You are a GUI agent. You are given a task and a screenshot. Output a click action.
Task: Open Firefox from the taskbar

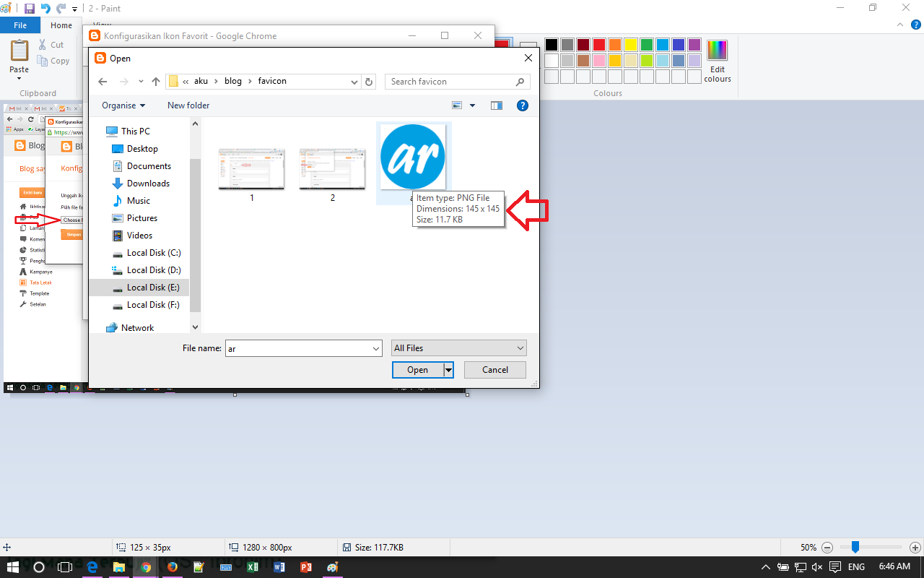(x=172, y=567)
